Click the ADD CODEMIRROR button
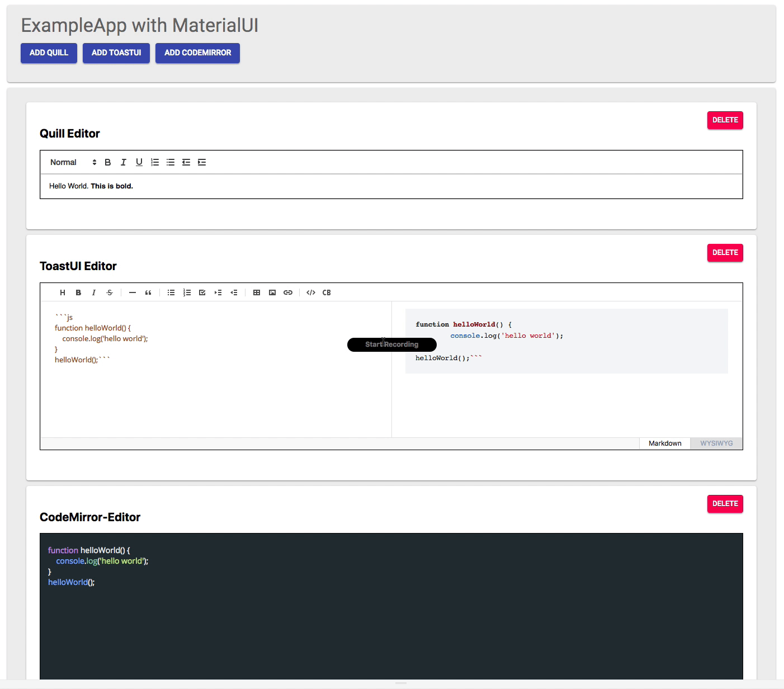Viewport: 784px width, 689px height. coord(197,53)
